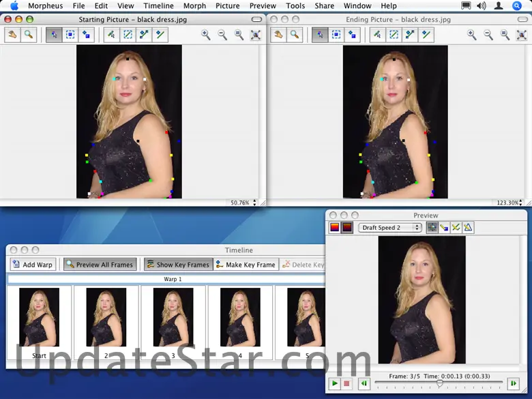Open the Timeline menu

click(158, 5)
